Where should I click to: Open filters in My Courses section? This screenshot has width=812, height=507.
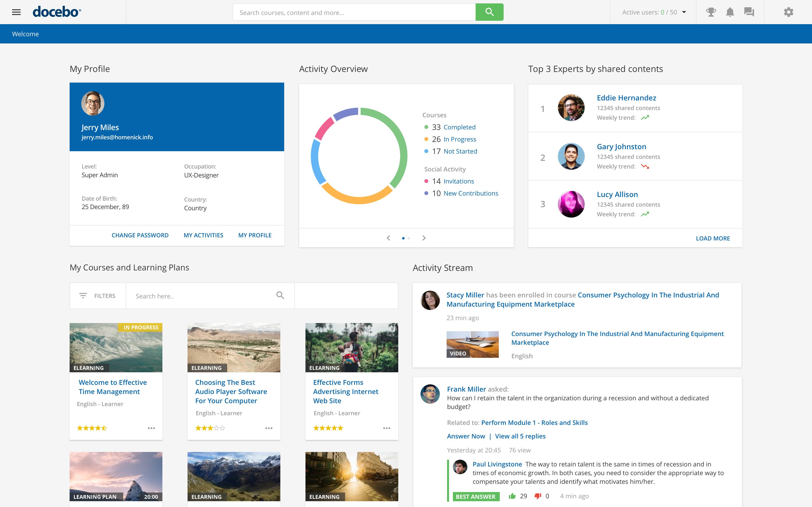coord(97,296)
